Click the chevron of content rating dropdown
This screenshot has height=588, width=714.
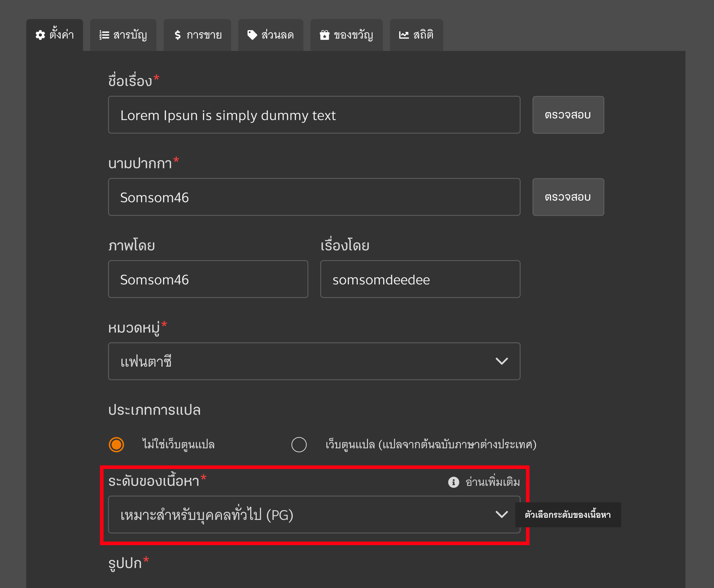[x=502, y=514]
